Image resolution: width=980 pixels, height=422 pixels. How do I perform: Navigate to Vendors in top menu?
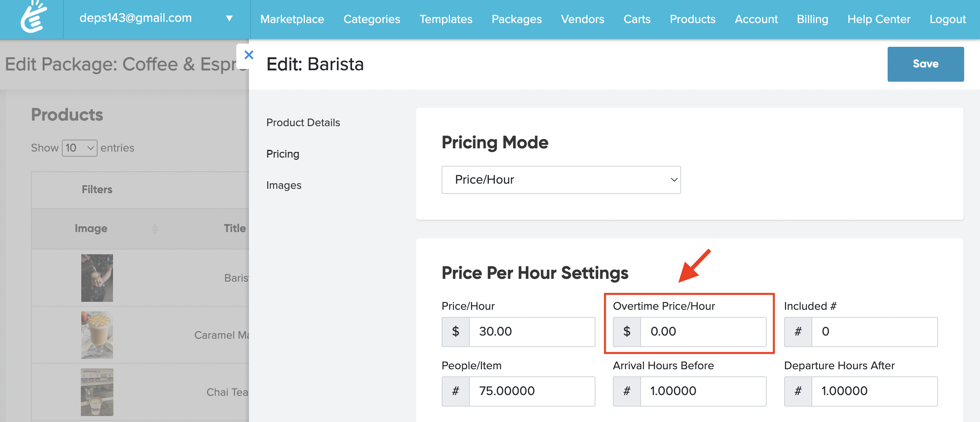582,19
